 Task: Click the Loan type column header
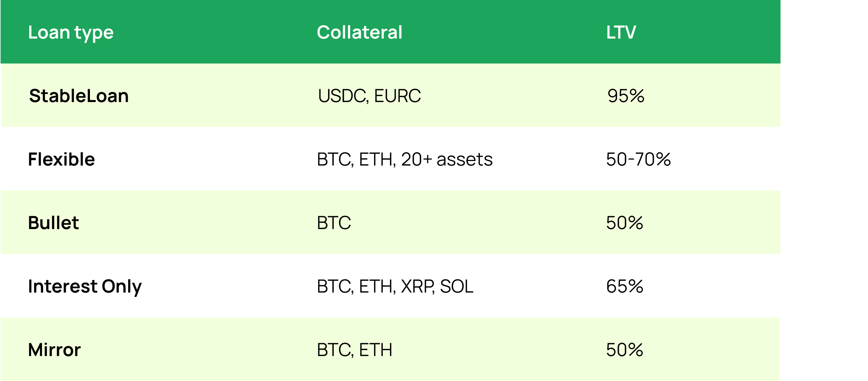coord(71,33)
